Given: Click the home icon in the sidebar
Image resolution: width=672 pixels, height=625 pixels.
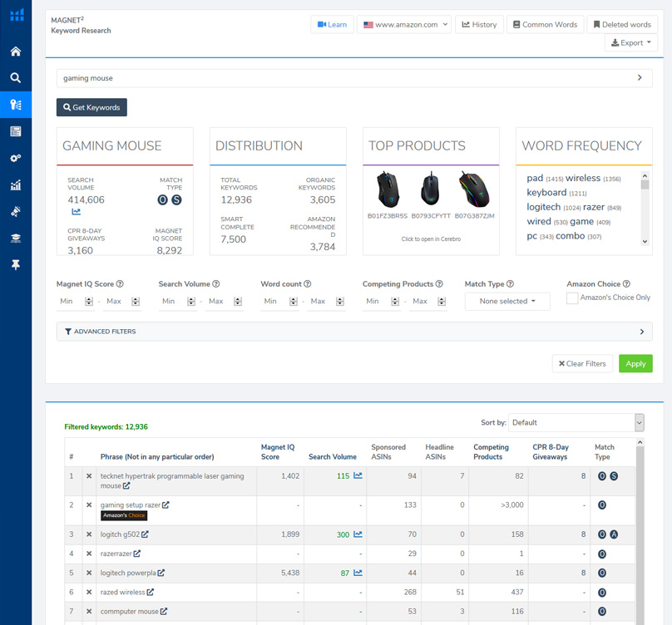Looking at the screenshot, I should (15, 52).
